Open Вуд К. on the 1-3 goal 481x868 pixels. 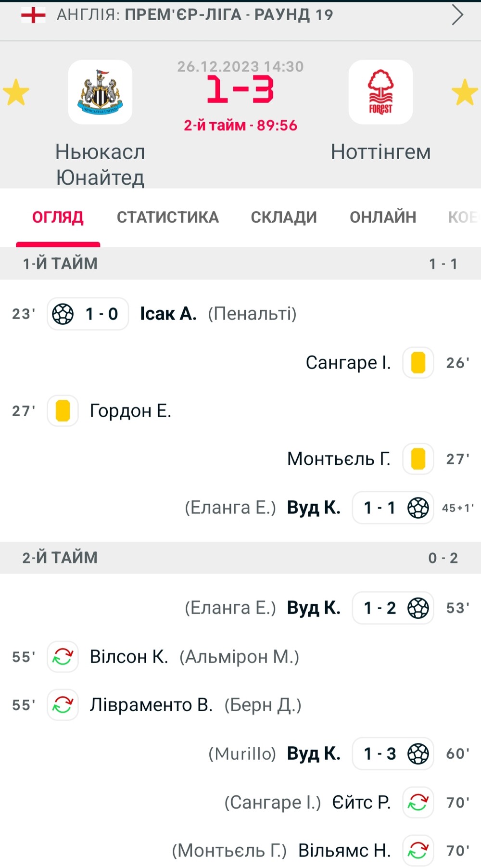pos(314,753)
